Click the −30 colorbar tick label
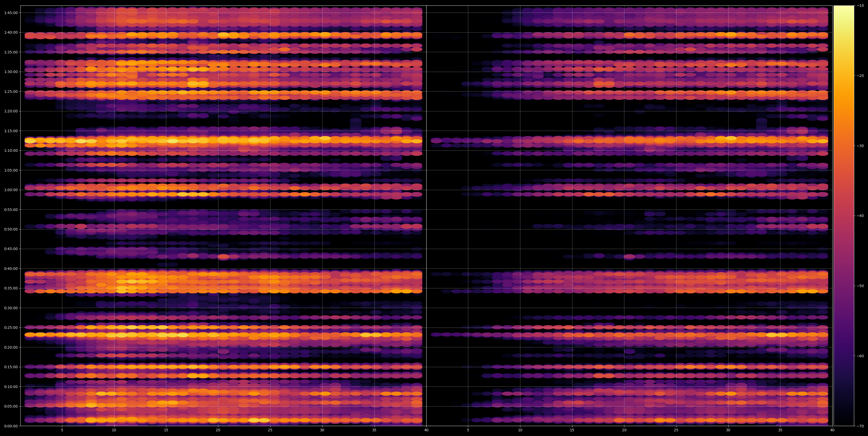 (x=860, y=146)
